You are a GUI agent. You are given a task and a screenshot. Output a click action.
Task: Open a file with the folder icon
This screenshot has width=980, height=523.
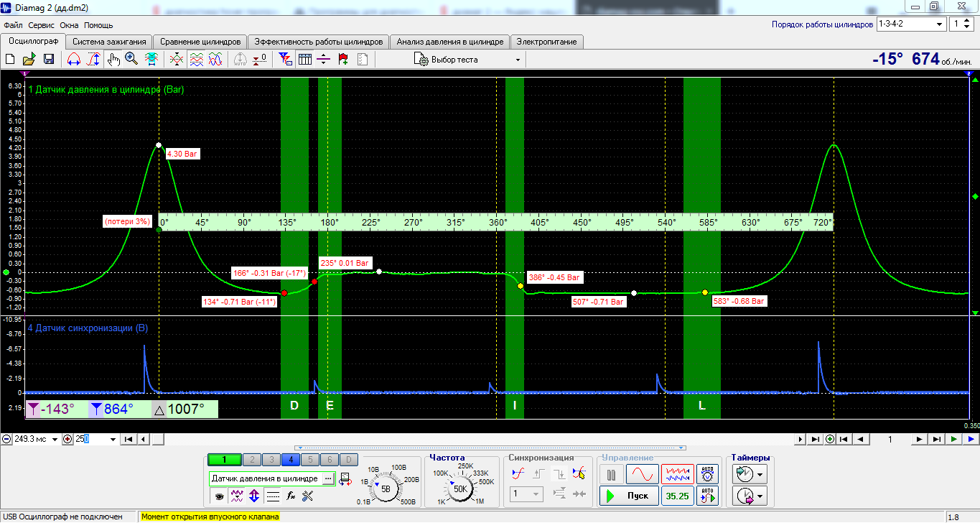pyautogui.click(x=29, y=60)
